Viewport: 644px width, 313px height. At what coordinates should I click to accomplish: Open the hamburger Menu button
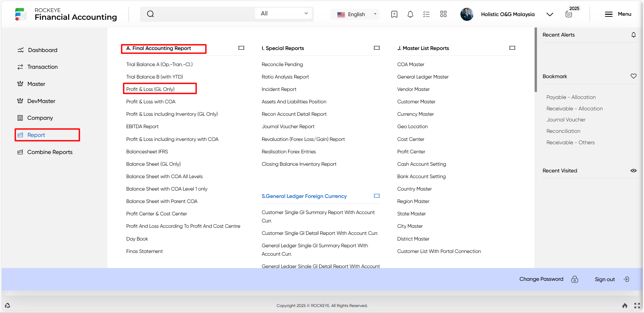[x=618, y=14]
